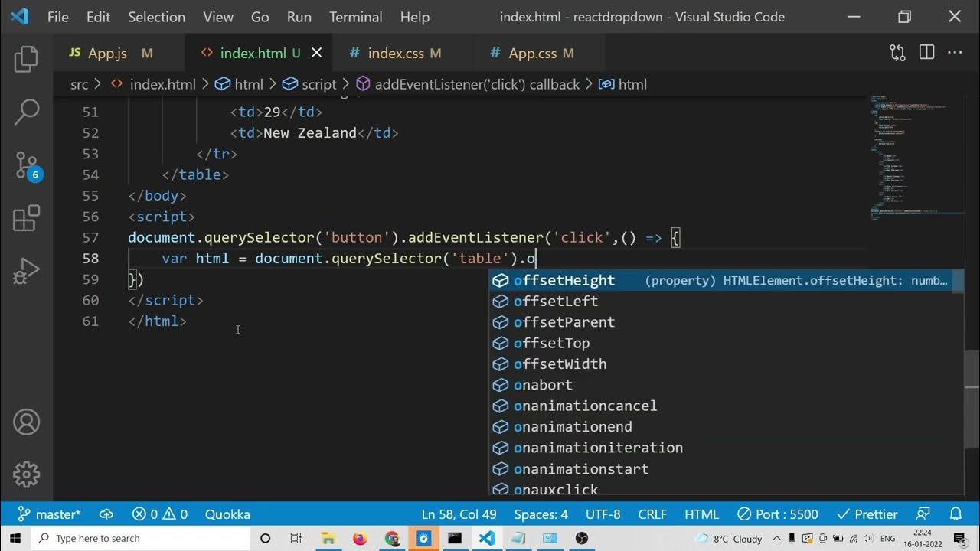This screenshot has width=980, height=551.
Task: Select offsetParent from suggestion list
Action: point(563,322)
